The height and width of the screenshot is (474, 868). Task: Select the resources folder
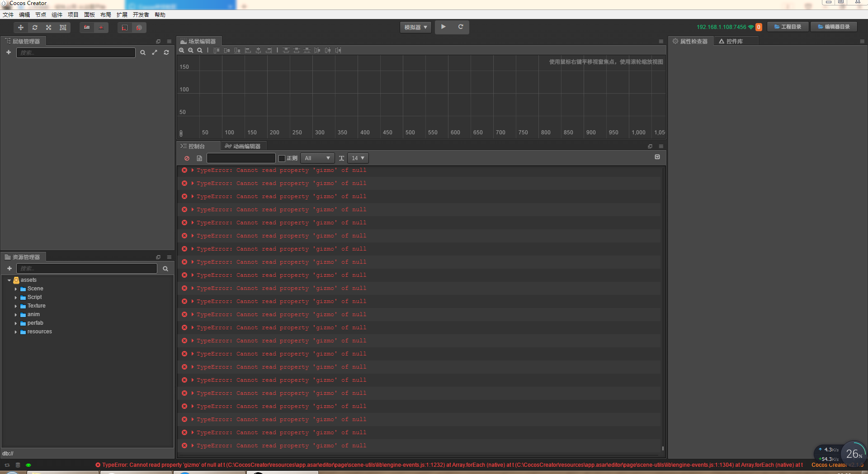[x=39, y=332]
